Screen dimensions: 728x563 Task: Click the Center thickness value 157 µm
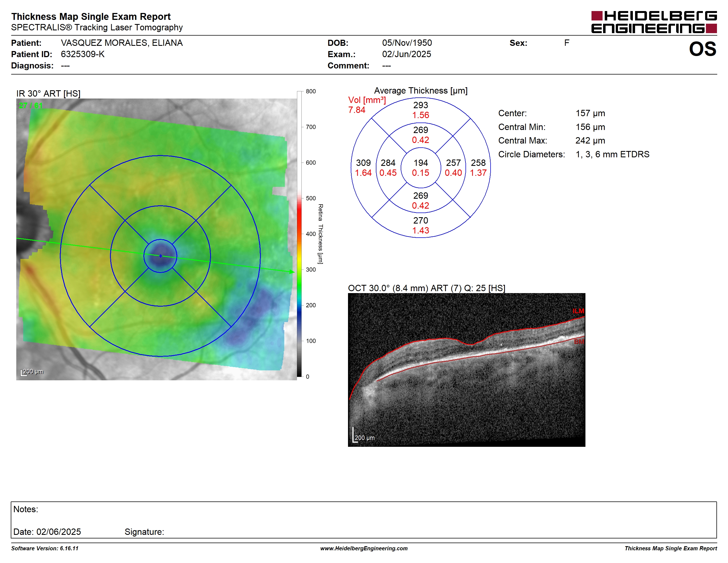(590, 113)
